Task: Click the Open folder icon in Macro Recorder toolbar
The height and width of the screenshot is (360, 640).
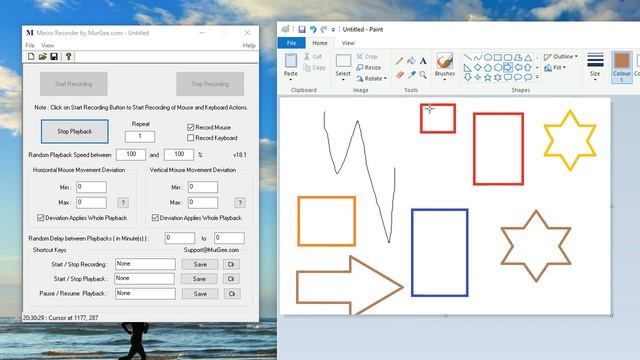Action: pos(42,56)
